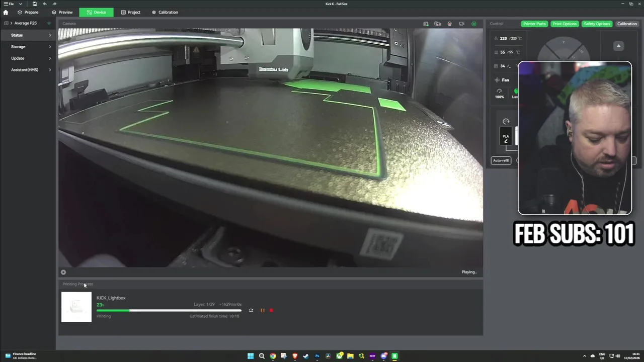
Task: Open the File menu
Action: (9, 4)
